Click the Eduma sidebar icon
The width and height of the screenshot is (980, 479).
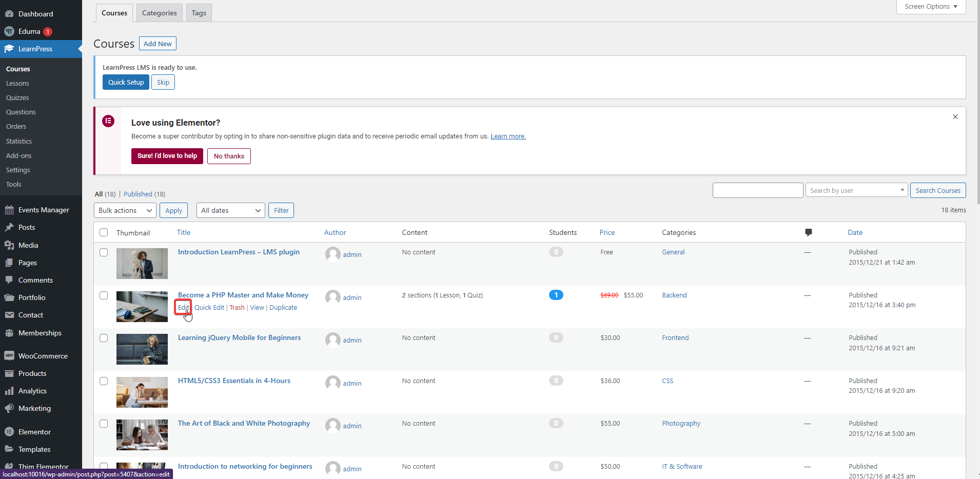click(9, 31)
